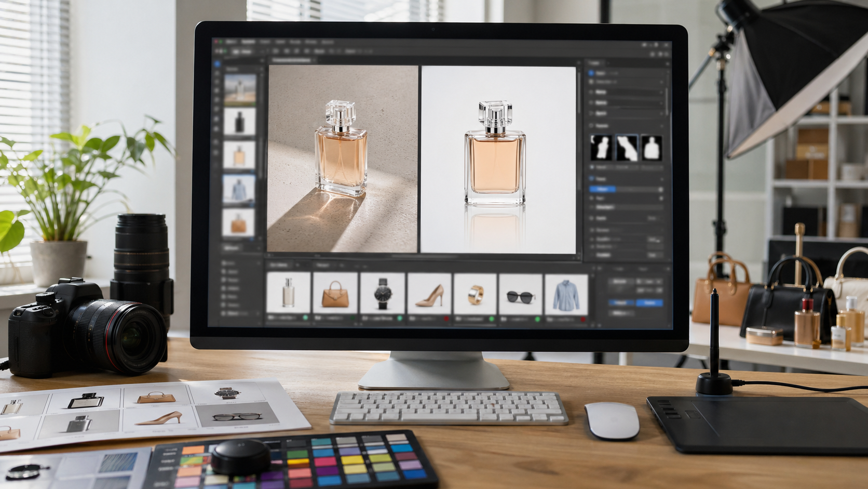Screen dimensions: 868x489
Task: Click red status dot under the high heel
Action: click(446, 318)
